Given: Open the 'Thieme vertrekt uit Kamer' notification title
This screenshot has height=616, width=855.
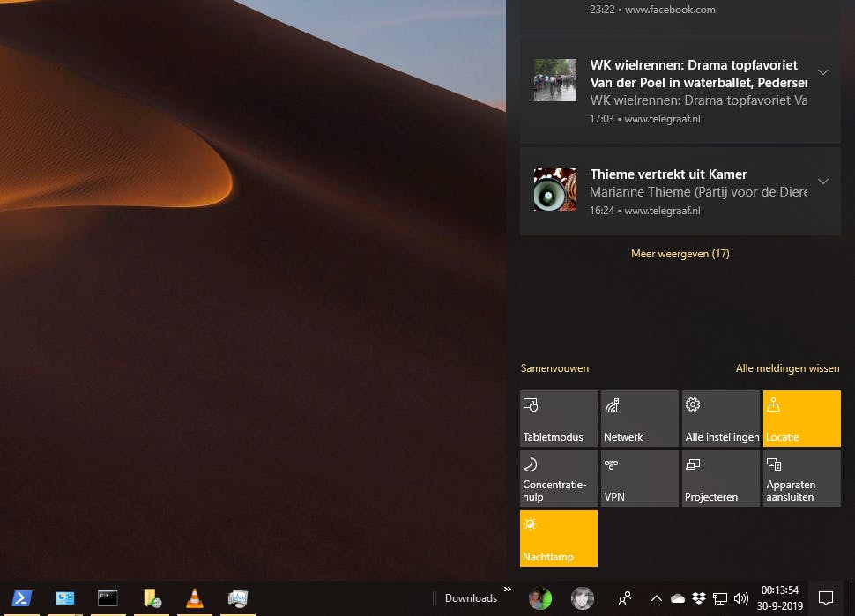Looking at the screenshot, I should [668, 174].
